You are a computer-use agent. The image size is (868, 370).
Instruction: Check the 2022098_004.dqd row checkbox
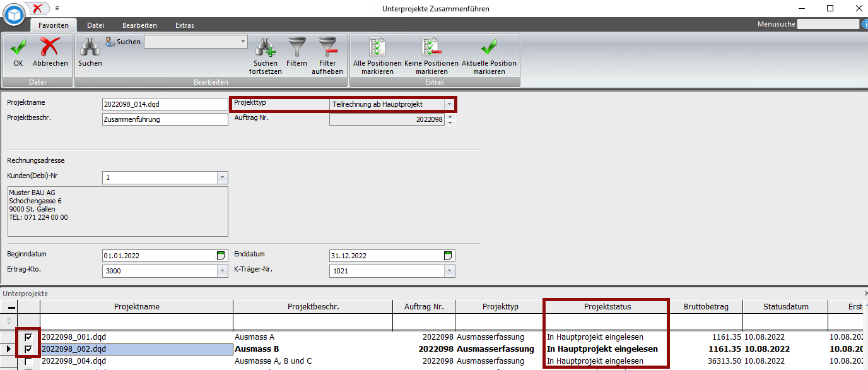(28, 361)
